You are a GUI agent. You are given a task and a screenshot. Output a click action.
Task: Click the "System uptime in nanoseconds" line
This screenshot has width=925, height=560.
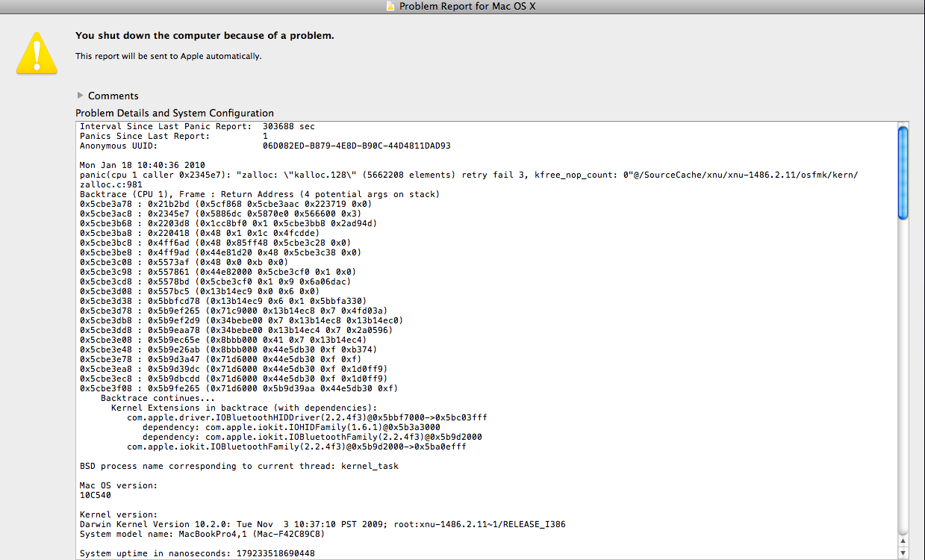(x=197, y=554)
